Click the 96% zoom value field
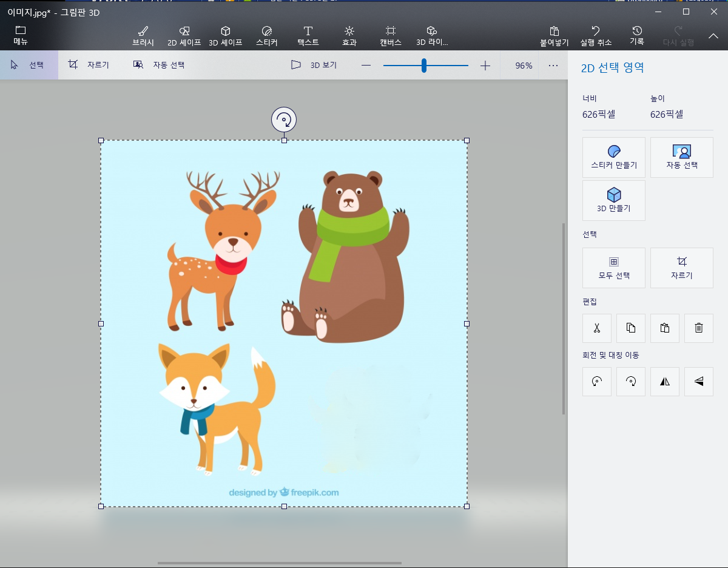The image size is (728, 568). [x=523, y=66]
